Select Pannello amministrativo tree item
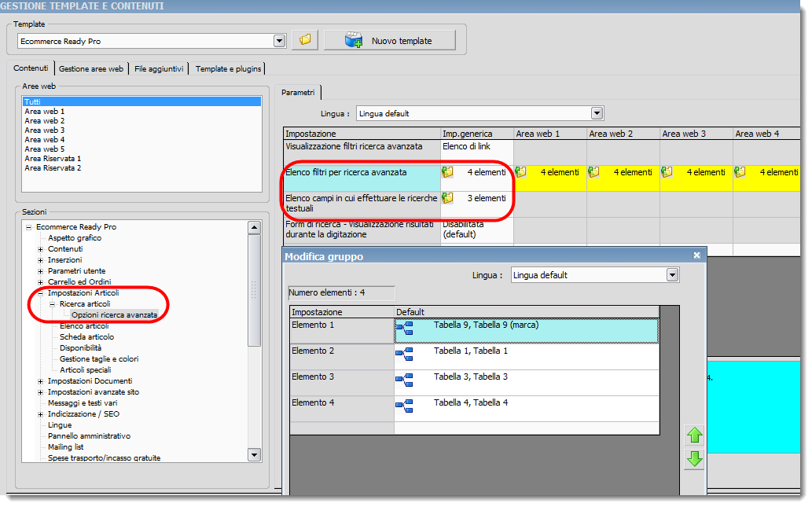 point(89,436)
